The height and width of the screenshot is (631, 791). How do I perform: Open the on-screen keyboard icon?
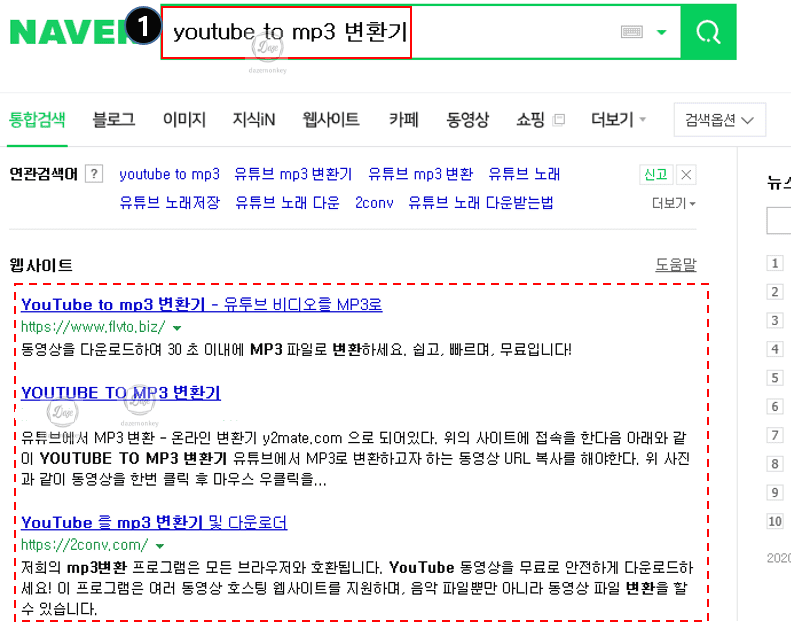click(632, 32)
